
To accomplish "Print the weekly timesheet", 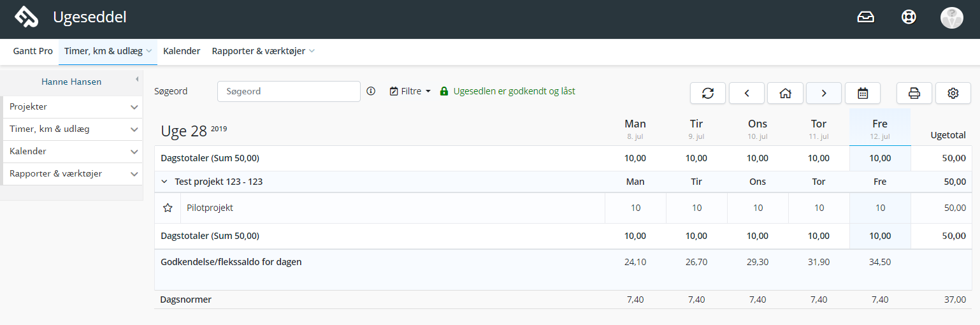I will coord(914,93).
